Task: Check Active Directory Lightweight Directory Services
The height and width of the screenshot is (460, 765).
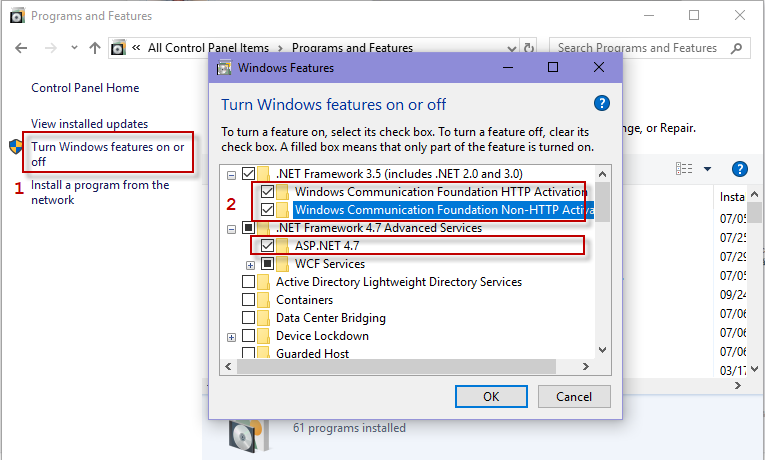Action: (x=248, y=282)
